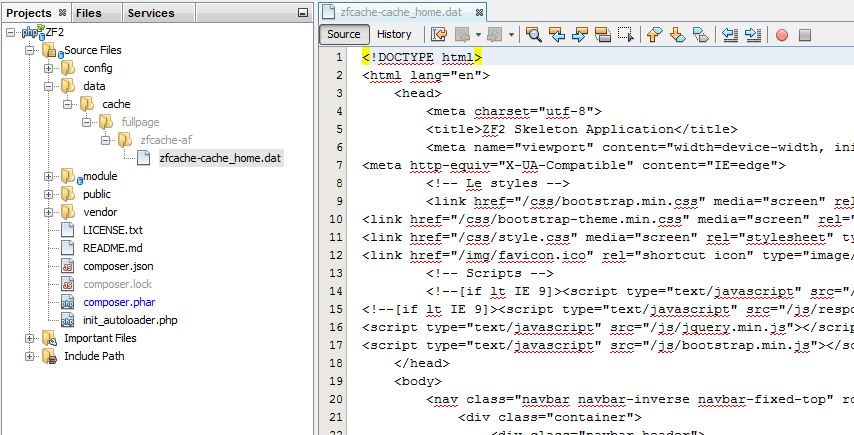Collapse the Source Files node

pos(29,50)
